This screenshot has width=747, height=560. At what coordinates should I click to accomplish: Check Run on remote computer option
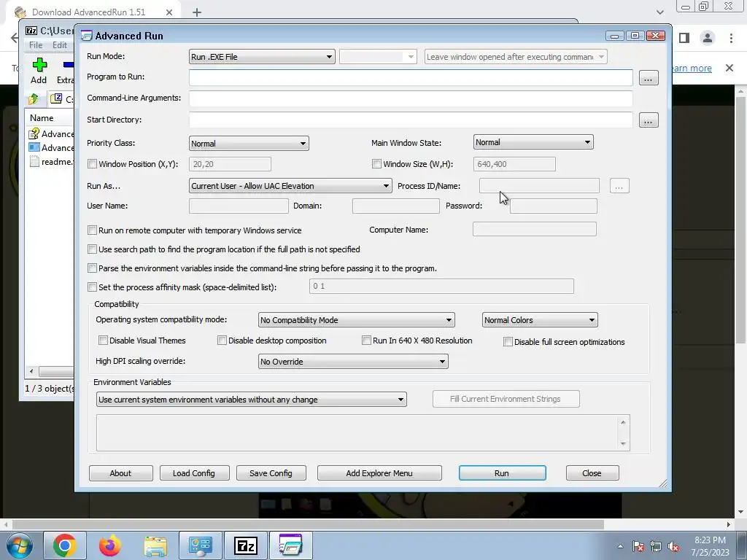click(92, 230)
